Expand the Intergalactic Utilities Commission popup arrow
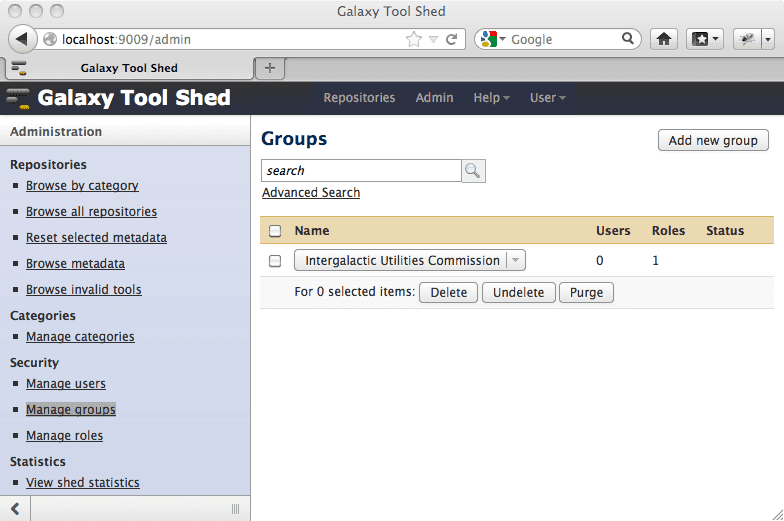This screenshot has height=521, width=784. pyautogui.click(x=516, y=261)
